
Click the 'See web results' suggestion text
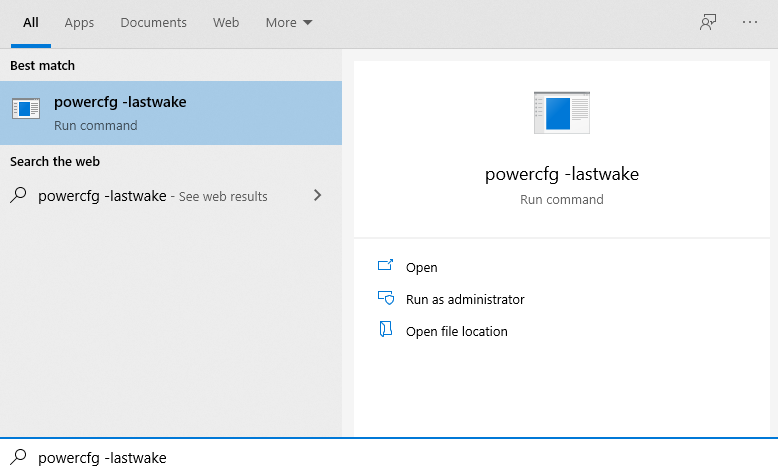tap(224, 197)
